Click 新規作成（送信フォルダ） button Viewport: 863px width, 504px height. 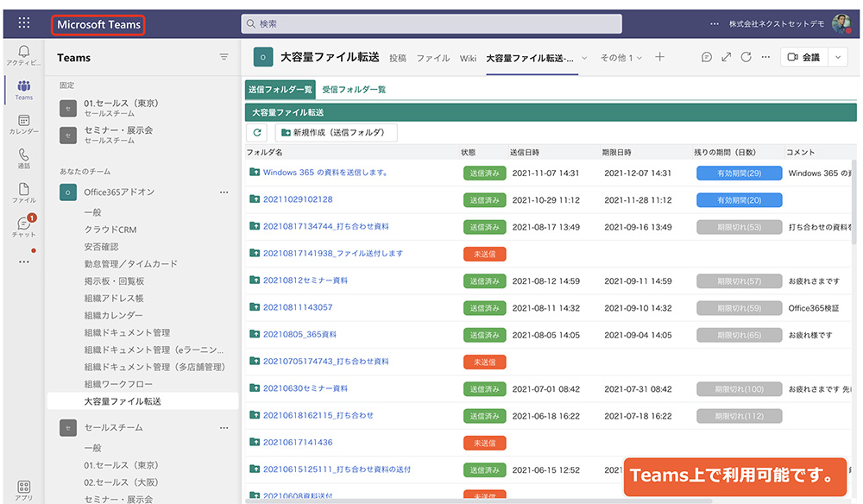pyautogui.click(x=337, y=133)
